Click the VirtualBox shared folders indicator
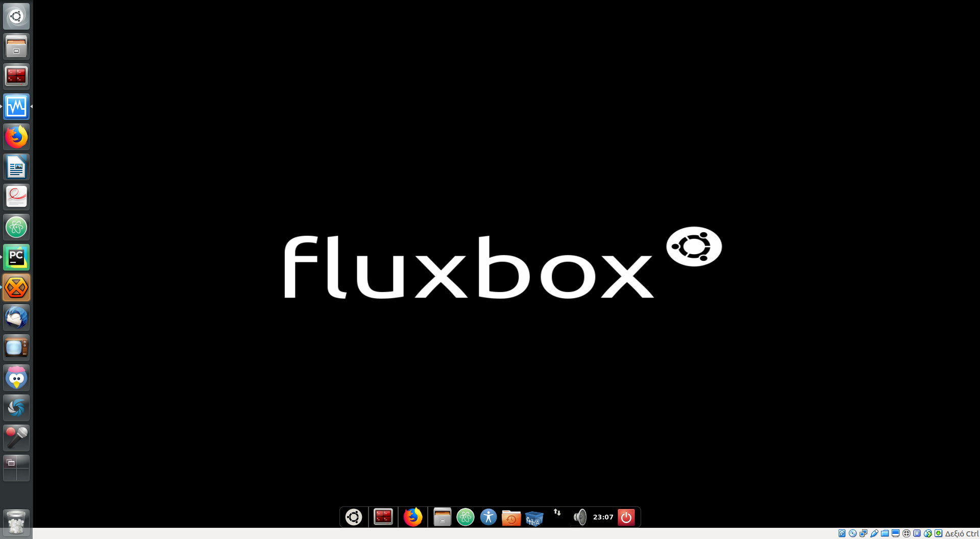 point(885,533)
